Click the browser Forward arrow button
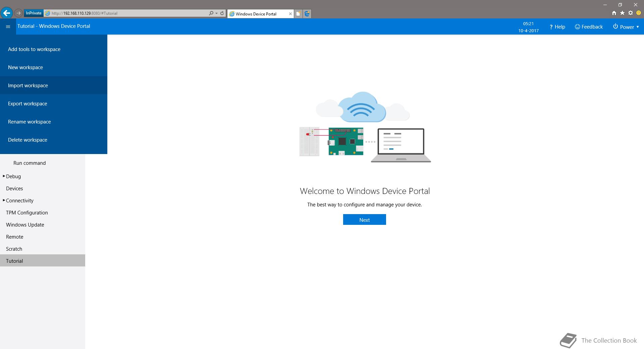Screen dimensions: 644x349 18,13
